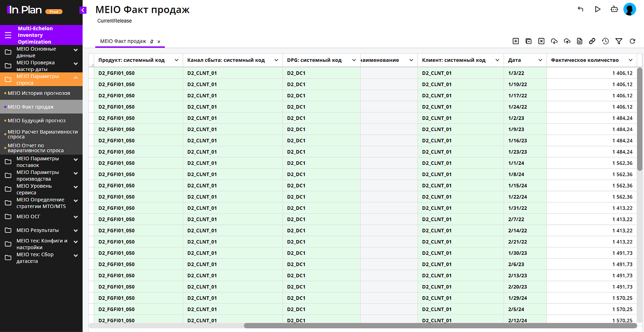
Task: Click the cloud upload icon
Action: coord(567,41)
